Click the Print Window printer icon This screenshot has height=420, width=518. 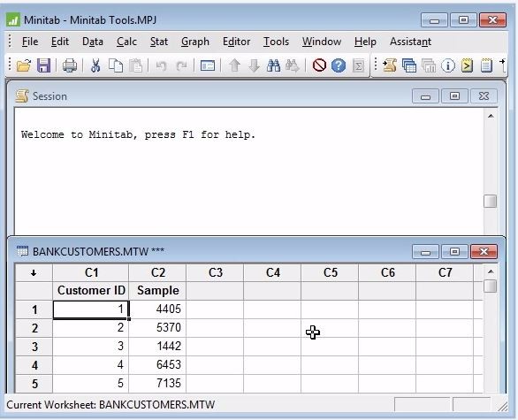click(x=70, y=65)
